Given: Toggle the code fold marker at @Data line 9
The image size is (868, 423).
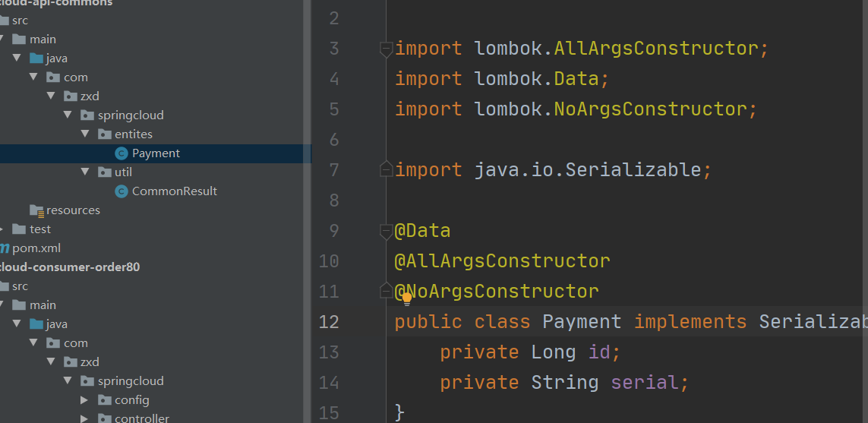Looking at the screenshot, I should click(386, 232).
